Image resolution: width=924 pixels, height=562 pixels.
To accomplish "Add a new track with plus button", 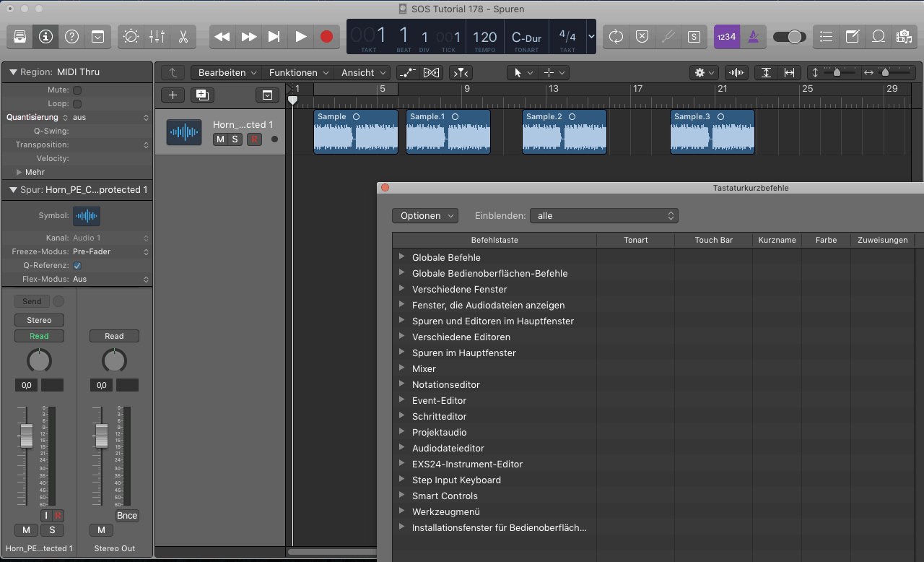I will coord(173,95).
